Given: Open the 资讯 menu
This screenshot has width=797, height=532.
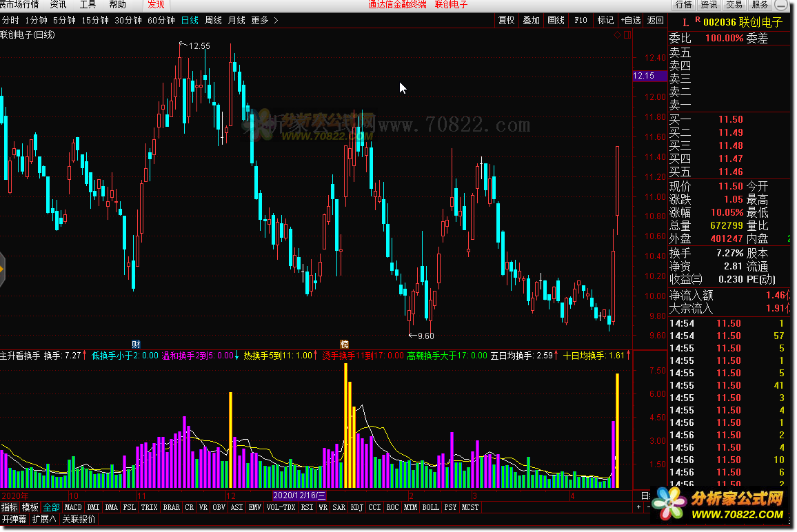Looking at the screenshot, I should 58,5.
